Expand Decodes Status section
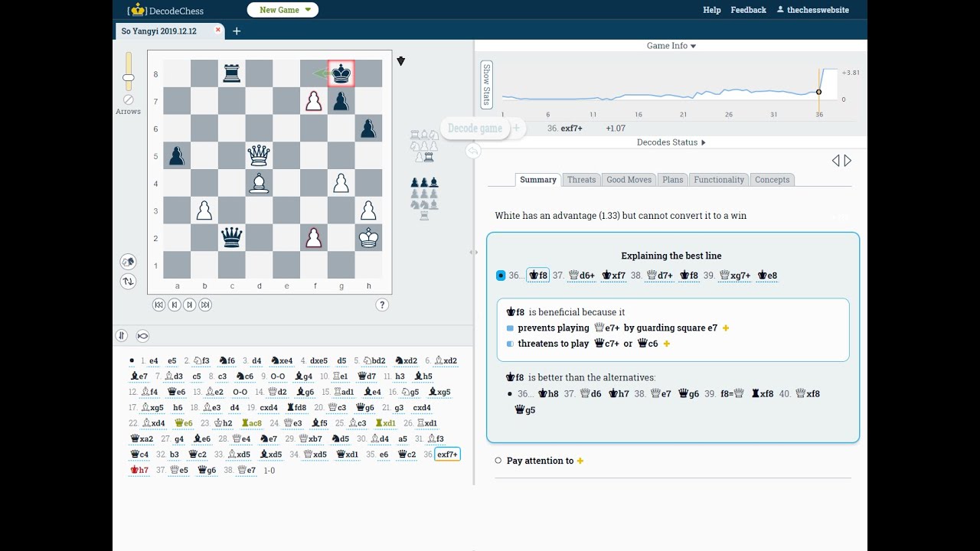Viewport: 980px width, 551px height. pos(671,142)
